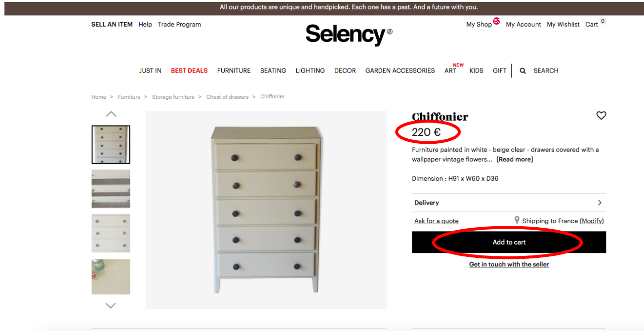Image resolution: width=644 pixels, height=331 pixels.
Task: Open My Shop with notification badge
Action: (x=483, y=23)
